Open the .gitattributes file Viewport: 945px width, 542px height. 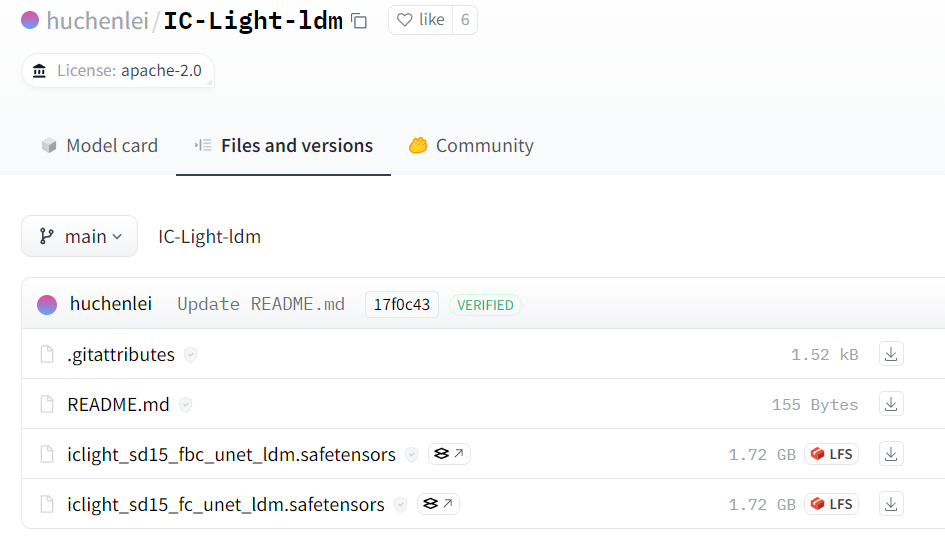[121, 355]
